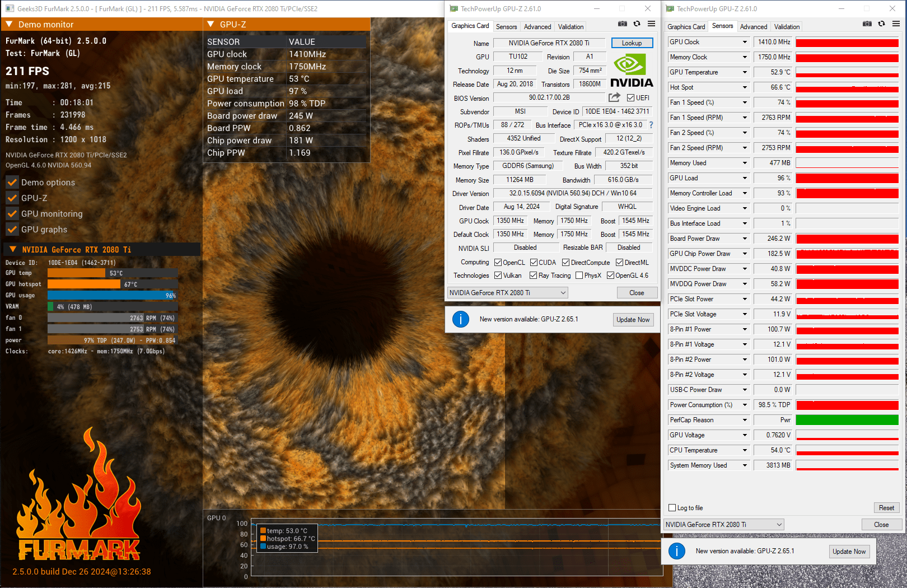Viewport: 907px width, 588px height.
Task: Click Close button in Graphics Card window
Action: point(637,293)
